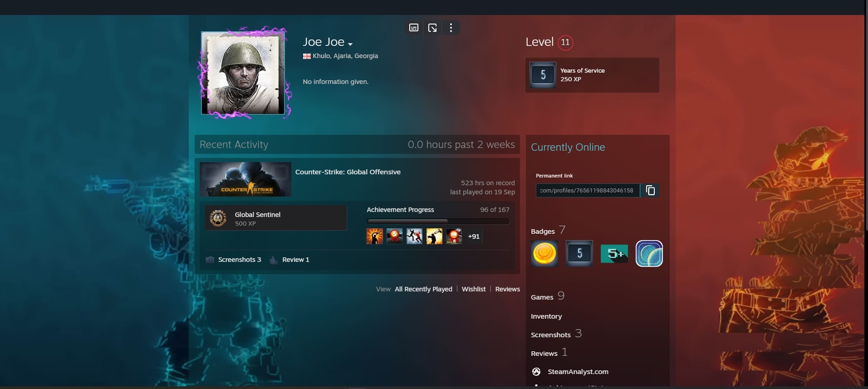Open the Counter-Strike: Global Offensive thumbnail
This screenshot has height=389, width=868.
coord(245,179)
